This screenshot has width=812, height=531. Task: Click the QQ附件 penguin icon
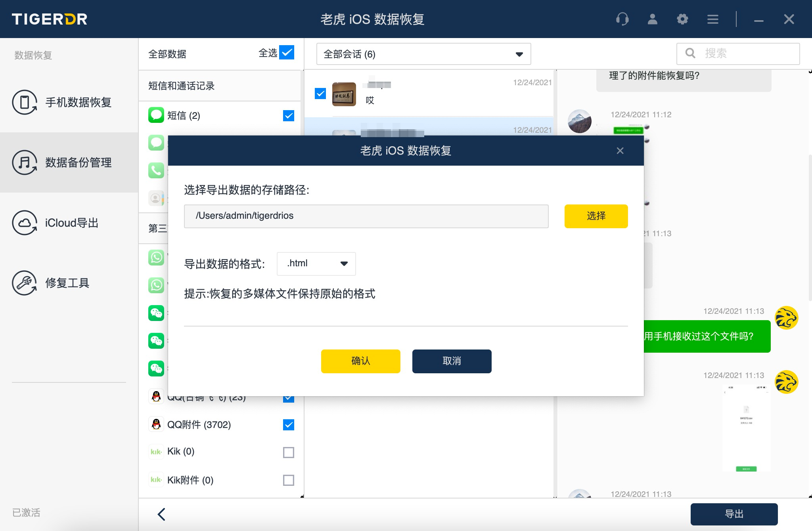[156, 424]
